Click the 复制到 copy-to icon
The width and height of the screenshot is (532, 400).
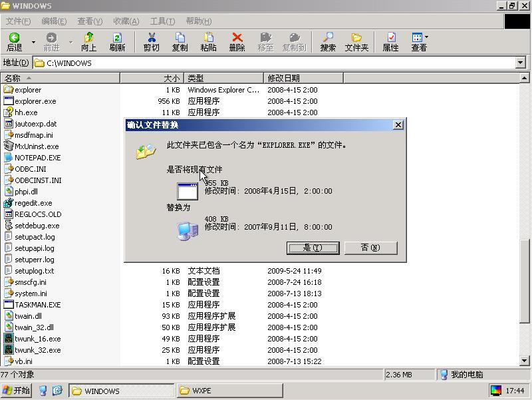coord(295,37)
